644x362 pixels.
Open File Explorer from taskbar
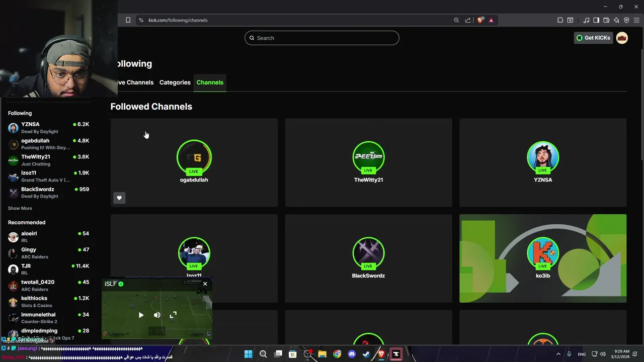[322, 354]
